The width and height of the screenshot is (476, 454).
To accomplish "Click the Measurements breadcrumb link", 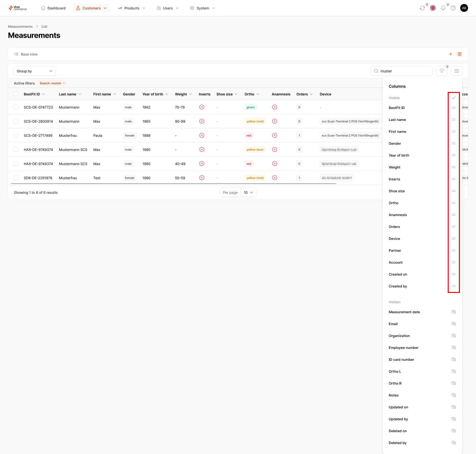I will pyautogui.click(x=20, y=27).
